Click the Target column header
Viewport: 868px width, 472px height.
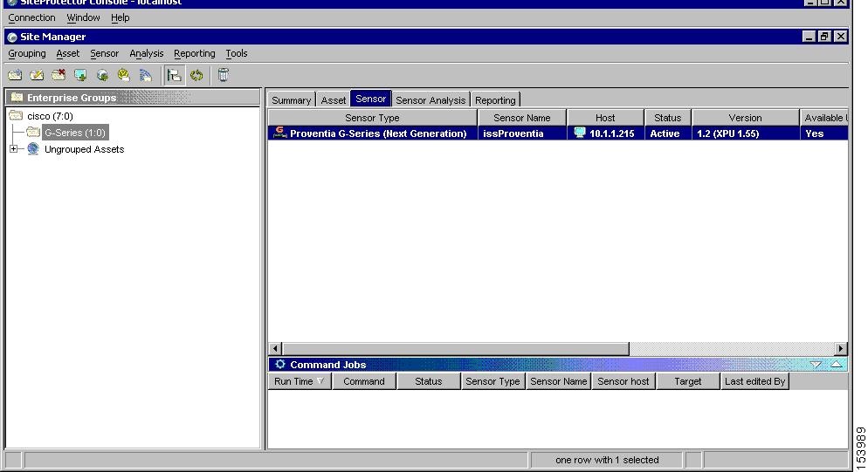(x=687, y=381)
